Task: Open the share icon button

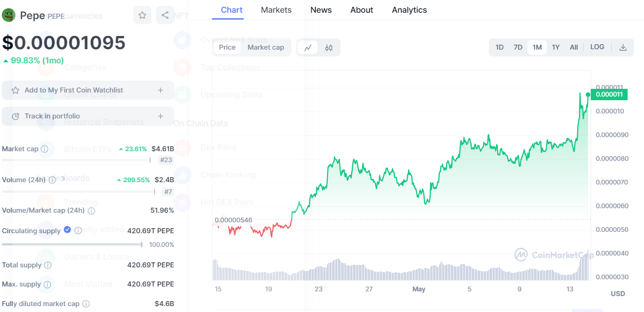Action: pos(165,15)
